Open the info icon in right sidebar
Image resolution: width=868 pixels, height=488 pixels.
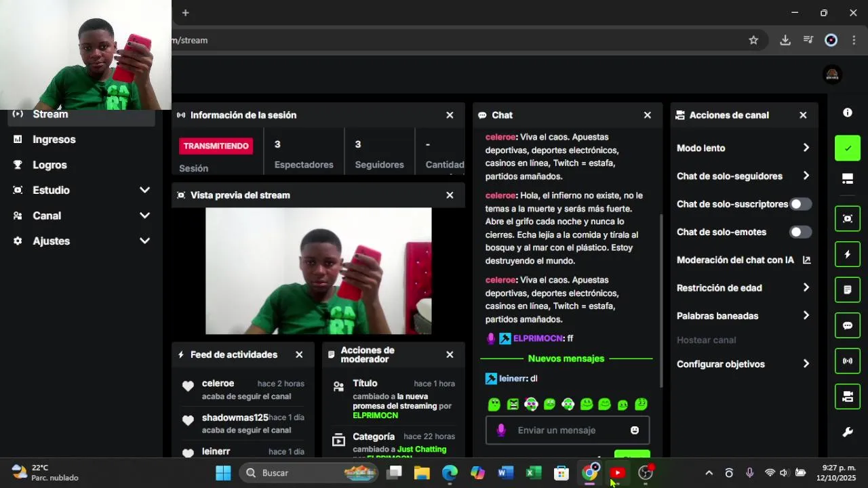(847, 113)
